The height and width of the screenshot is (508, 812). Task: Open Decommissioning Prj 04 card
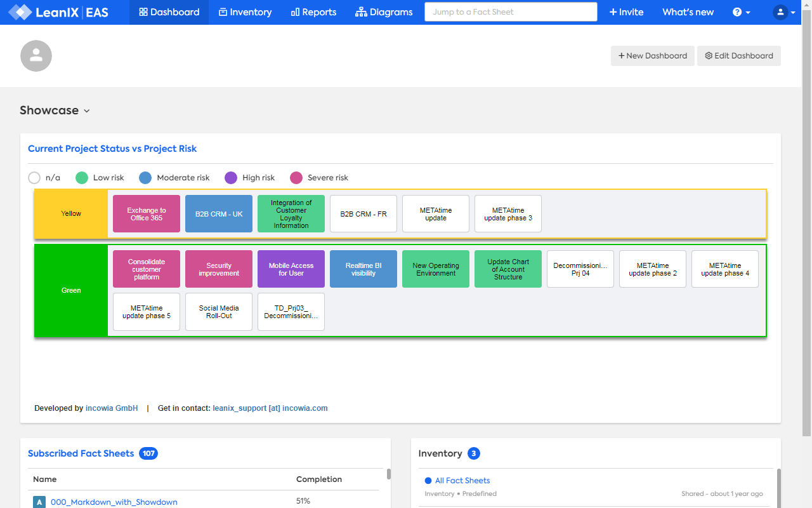(x=580, y=269)
